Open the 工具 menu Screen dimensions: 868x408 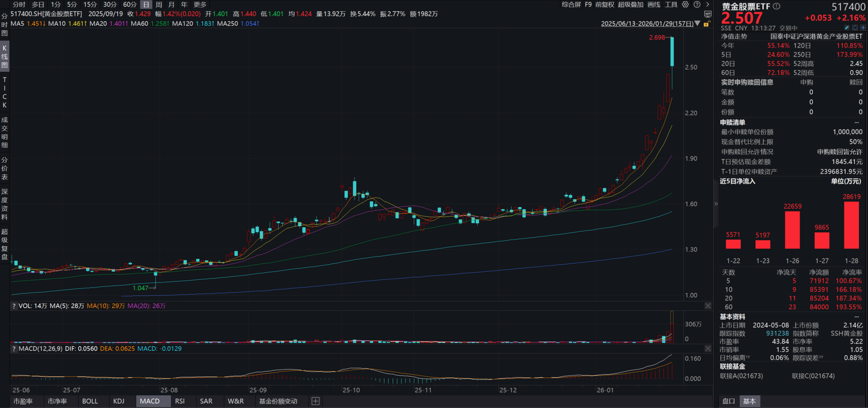coord(670,5)
